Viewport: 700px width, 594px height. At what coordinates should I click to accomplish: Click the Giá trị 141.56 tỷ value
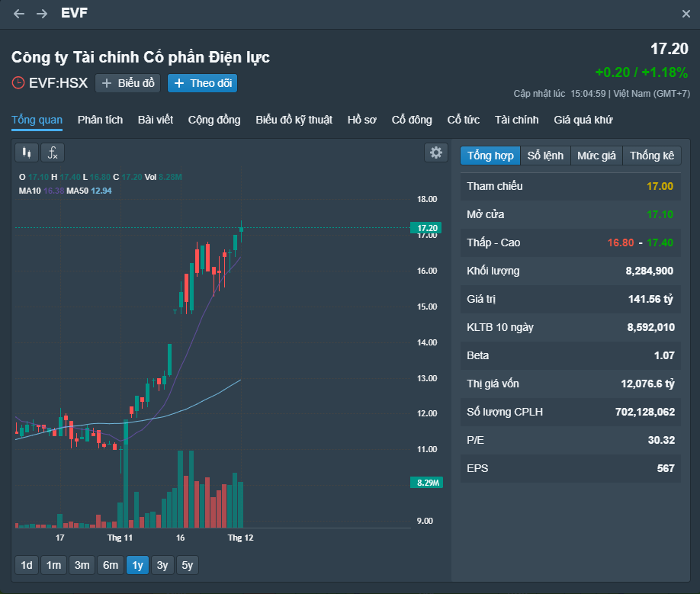[650, 299]
